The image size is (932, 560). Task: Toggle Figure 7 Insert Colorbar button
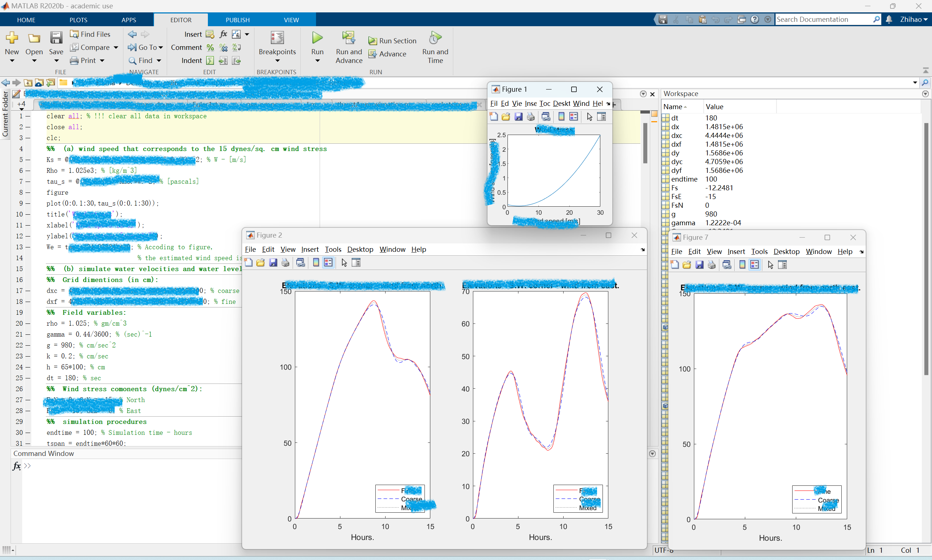pos(742,265)
